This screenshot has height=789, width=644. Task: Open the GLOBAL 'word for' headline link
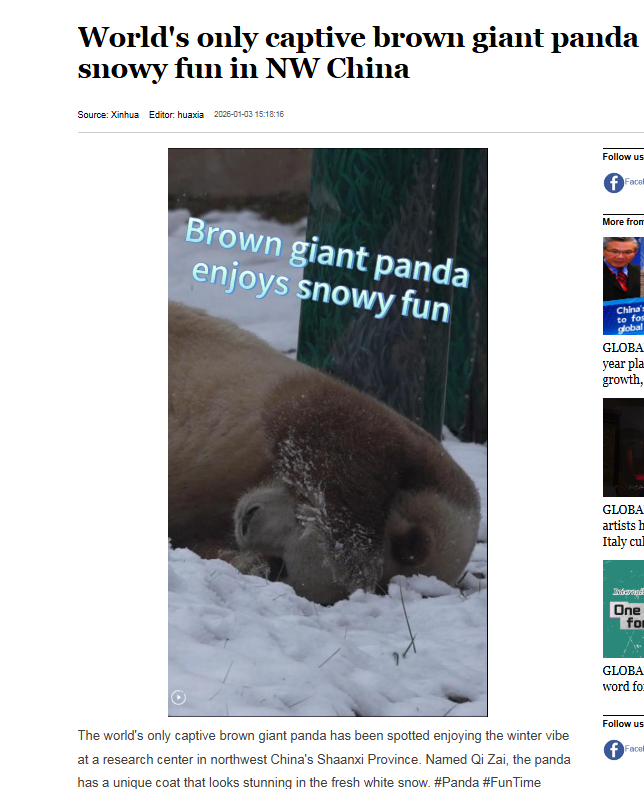pyautogui.click(x=623, y=678)
